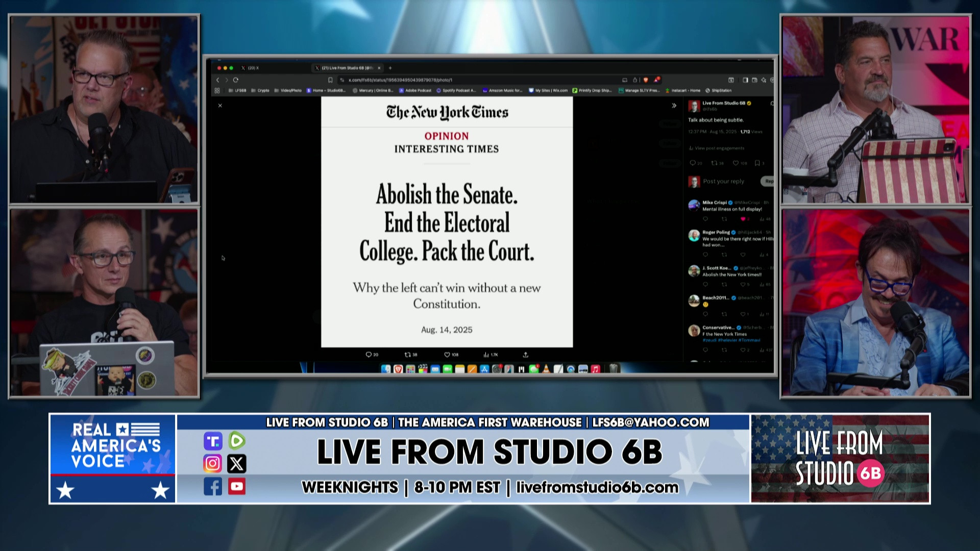The image size is (980, 551).
Task: Click the Live From Studio 6B profile name
Action: click(x=723, y=103)
